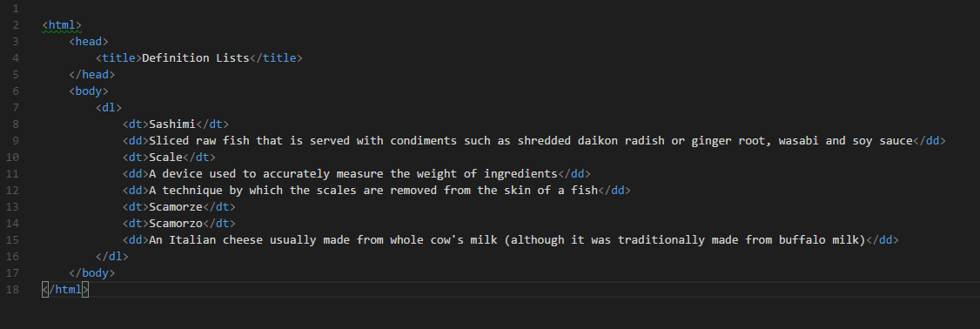This screenshot has height=329, width=980.
Task: Click the opening head tag on line 3
Action: 89,41
